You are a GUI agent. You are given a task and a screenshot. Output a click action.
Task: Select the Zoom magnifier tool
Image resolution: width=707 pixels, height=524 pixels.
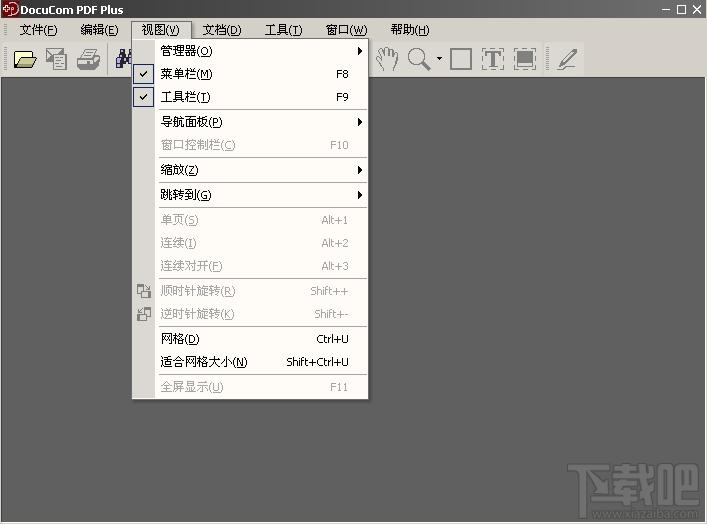(418, 60)
